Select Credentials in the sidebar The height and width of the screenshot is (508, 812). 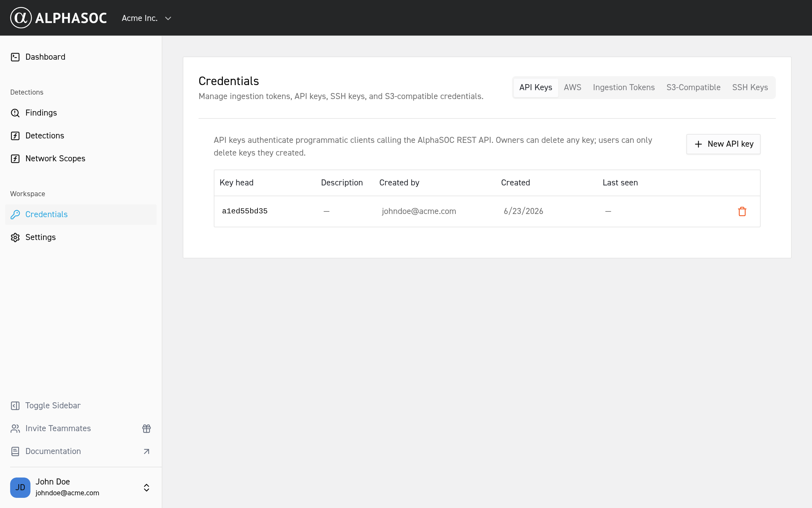(81, 214)
